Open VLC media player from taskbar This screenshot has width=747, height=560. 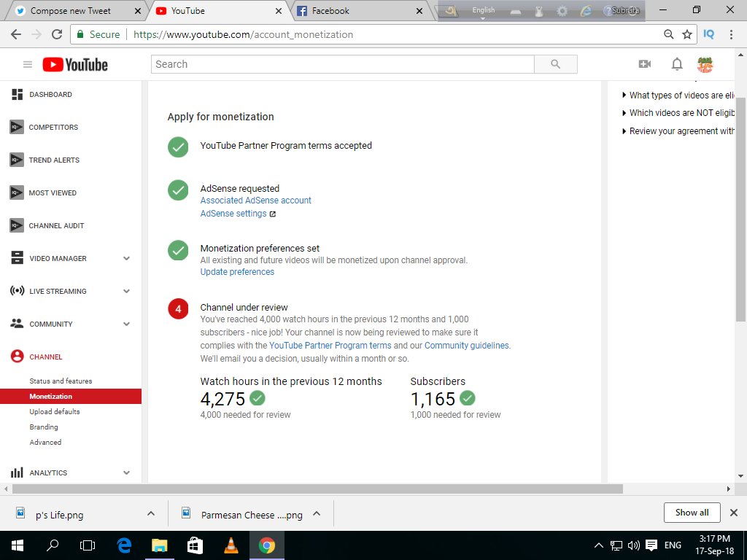tap(231, 545)
